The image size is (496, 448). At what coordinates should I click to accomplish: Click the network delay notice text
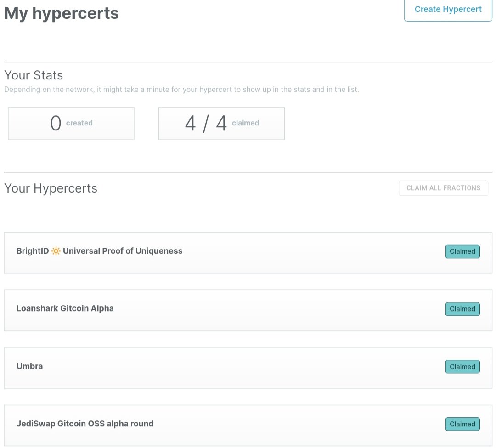181,89
